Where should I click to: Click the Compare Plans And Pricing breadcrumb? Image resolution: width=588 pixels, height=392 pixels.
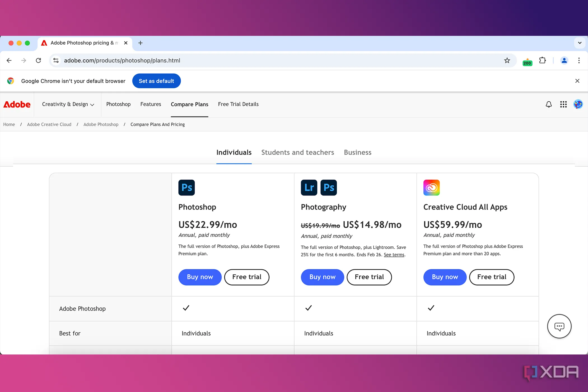[158, 124]
